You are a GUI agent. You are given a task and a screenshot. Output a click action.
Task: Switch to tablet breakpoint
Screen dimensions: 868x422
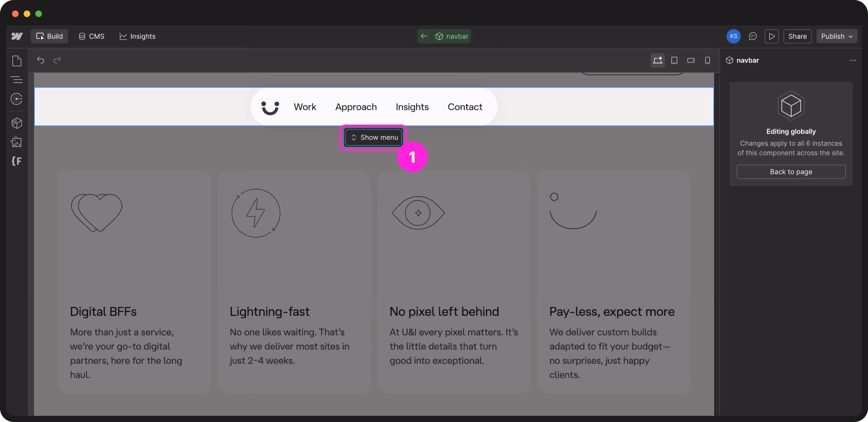tap(674, 60)
